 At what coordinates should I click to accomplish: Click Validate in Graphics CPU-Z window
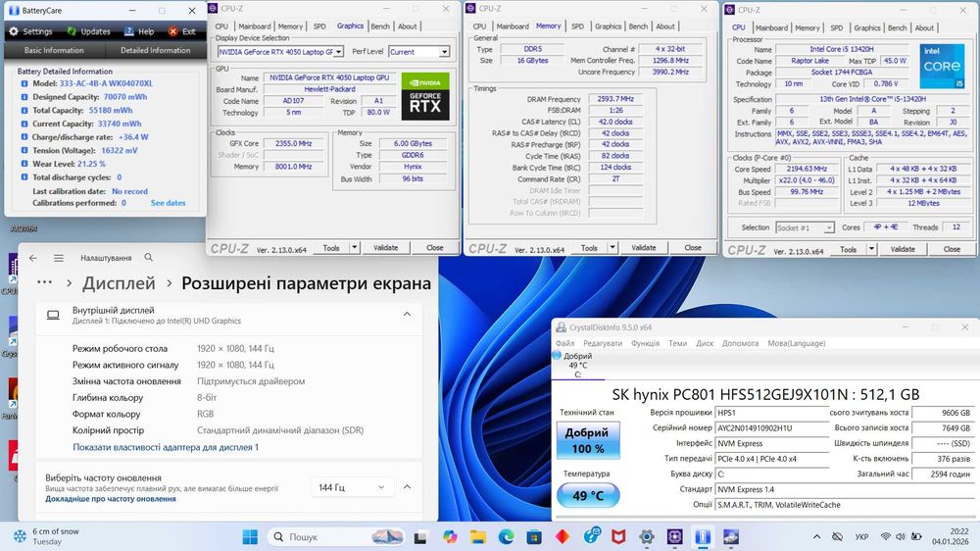tap(385, 248)
